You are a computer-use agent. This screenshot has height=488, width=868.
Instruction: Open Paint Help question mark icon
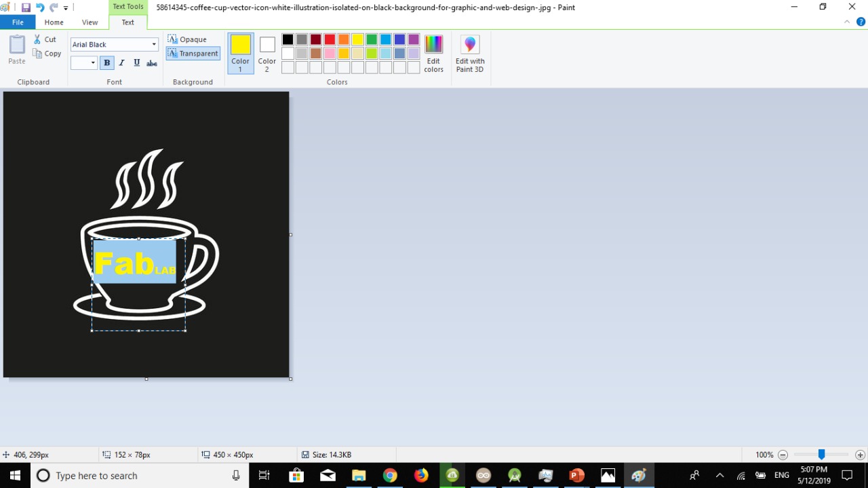pyautogui.click(x=861, y=22)
